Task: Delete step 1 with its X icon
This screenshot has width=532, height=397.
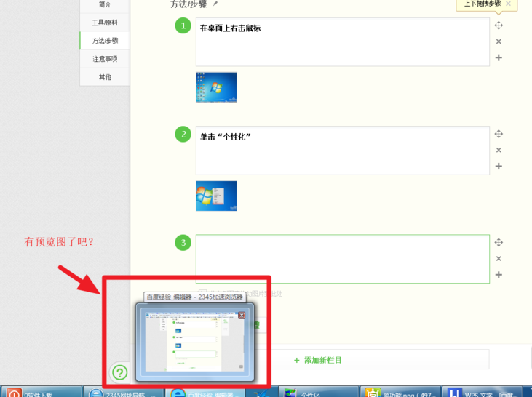Action: 499,41
